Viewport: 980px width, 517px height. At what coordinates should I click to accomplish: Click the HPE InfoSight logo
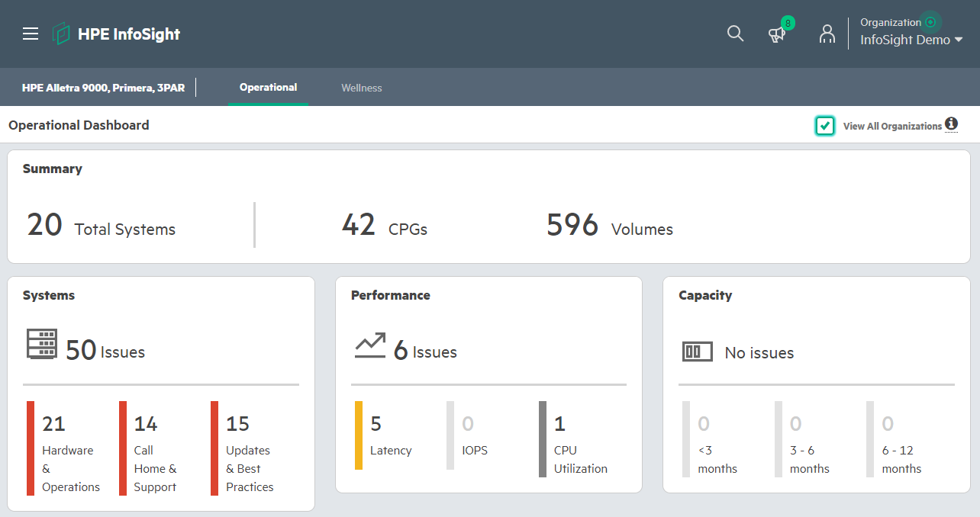click(x=117, y=34)
